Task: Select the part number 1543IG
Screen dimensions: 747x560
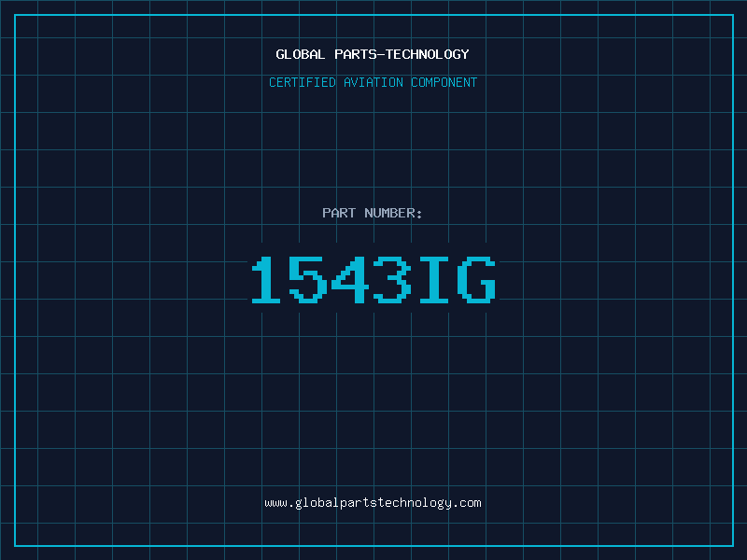Action: [x=374, y=279]
